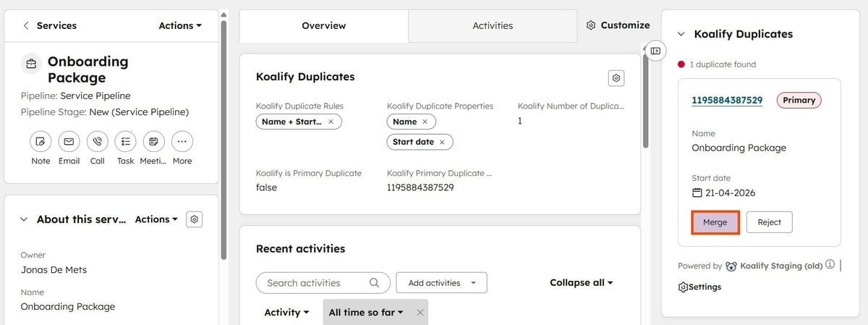Click the Merge button
The width and height of the screenshot is (868, 325).
(715, 222)
